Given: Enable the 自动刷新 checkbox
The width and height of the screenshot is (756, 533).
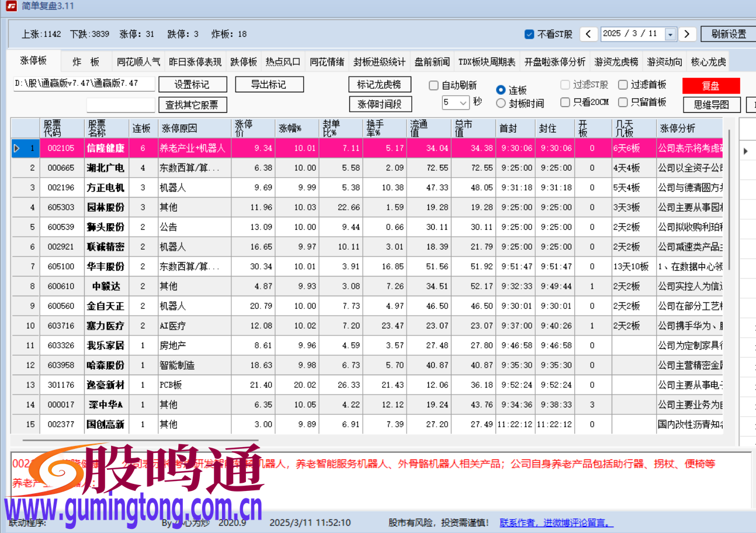Looking at the screenshot, I should 433,85.
